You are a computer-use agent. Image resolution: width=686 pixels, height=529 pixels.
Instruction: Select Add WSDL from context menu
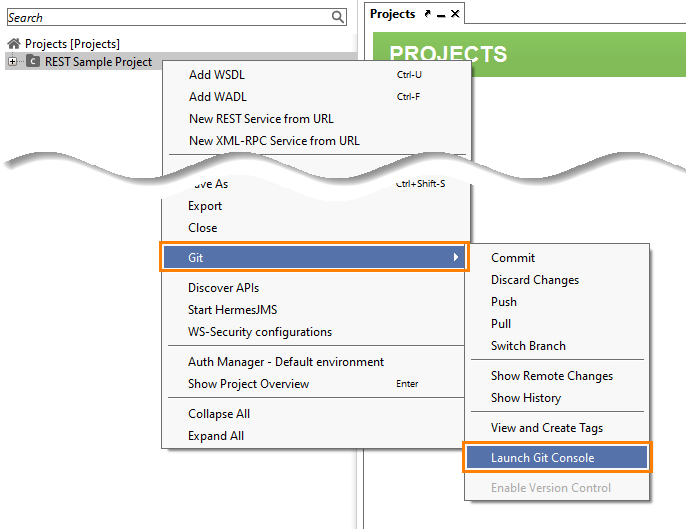point(216,75)
